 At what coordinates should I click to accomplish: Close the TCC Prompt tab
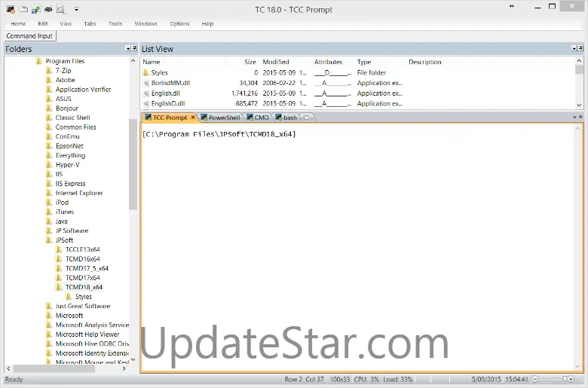193,118
